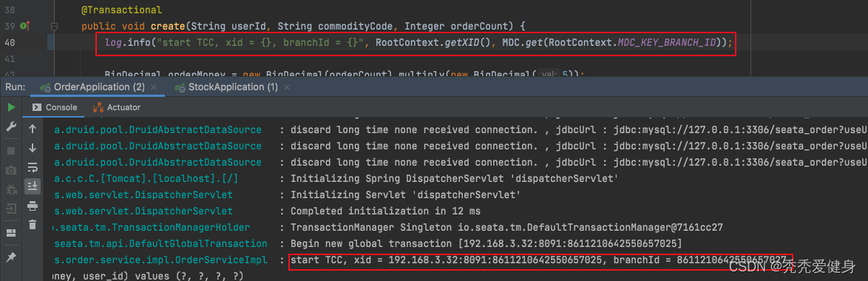Click 'TransactionManager Singleton' log line

pos(506,227)
